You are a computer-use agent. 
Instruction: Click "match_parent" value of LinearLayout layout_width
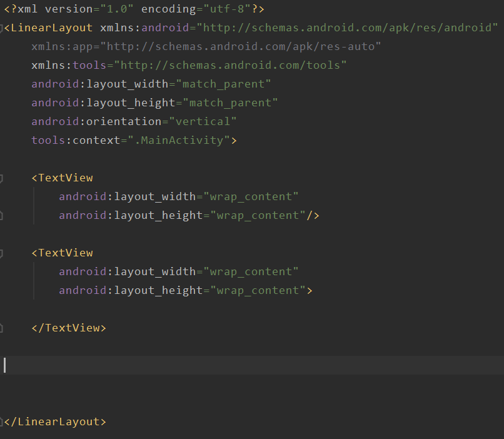tap(223, 84)
